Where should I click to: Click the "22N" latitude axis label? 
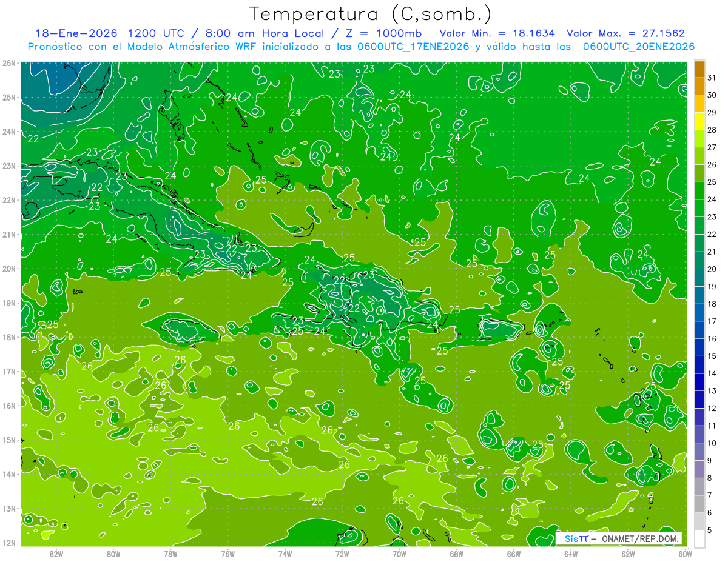tap(9, 200)
